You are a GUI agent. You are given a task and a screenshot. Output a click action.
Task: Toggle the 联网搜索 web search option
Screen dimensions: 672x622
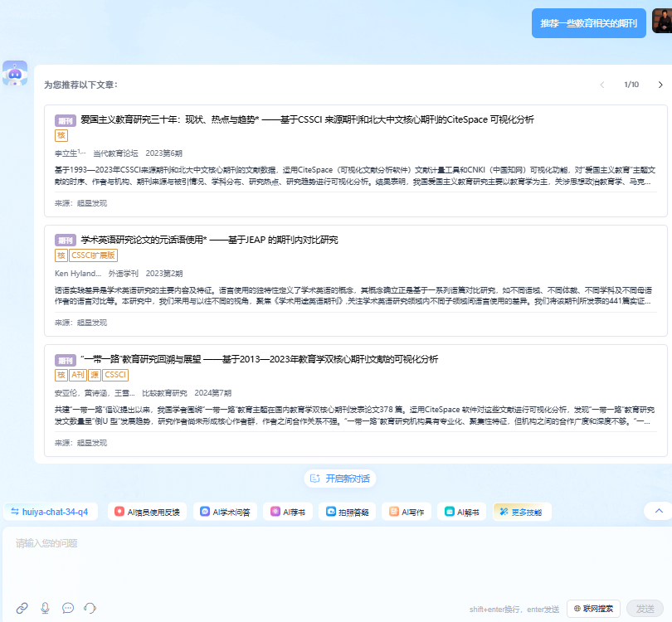[x=593, y=609]
